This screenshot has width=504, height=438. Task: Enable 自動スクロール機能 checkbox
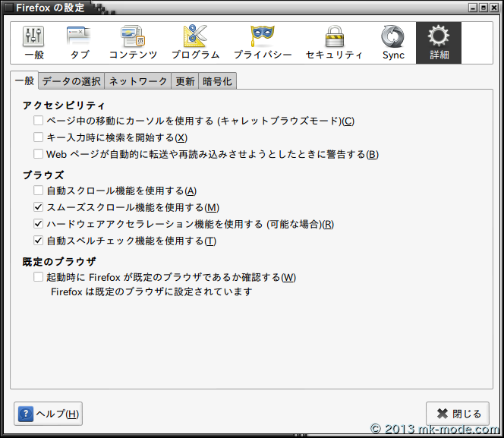click(39, 191)
